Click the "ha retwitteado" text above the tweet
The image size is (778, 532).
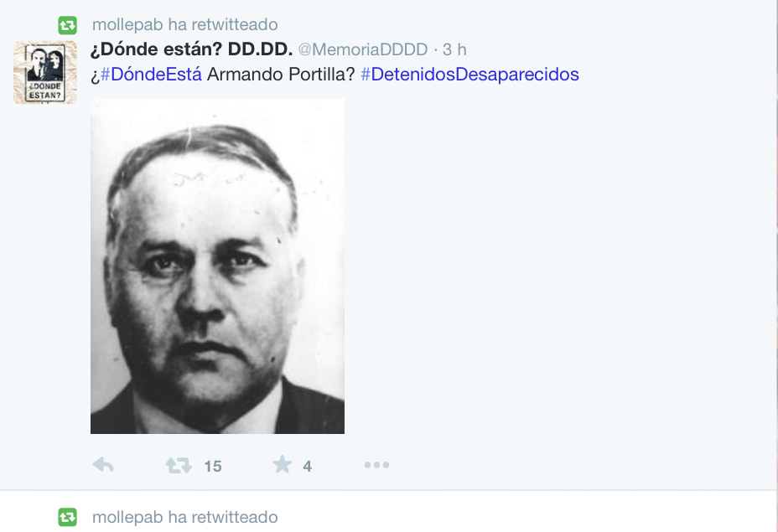(x=223, y=24)
